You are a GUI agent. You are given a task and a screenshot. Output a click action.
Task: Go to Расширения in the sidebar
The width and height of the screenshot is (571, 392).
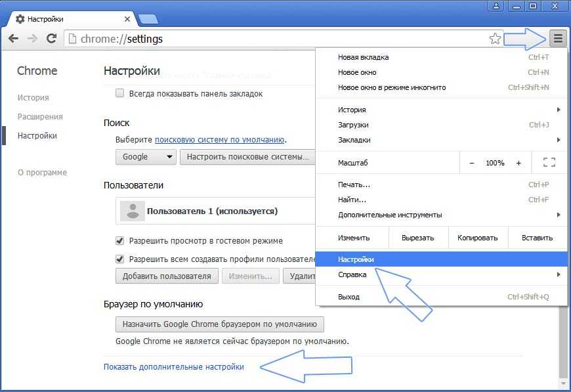tap(40, 117)
